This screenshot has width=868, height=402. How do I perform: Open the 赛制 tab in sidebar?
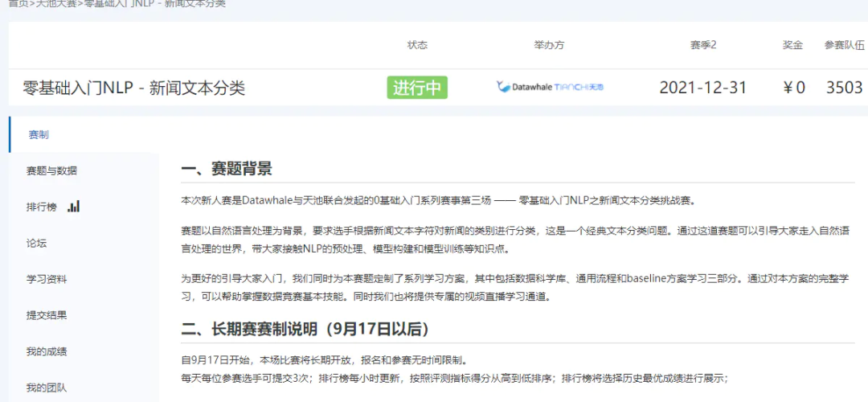tap(39, 134)
